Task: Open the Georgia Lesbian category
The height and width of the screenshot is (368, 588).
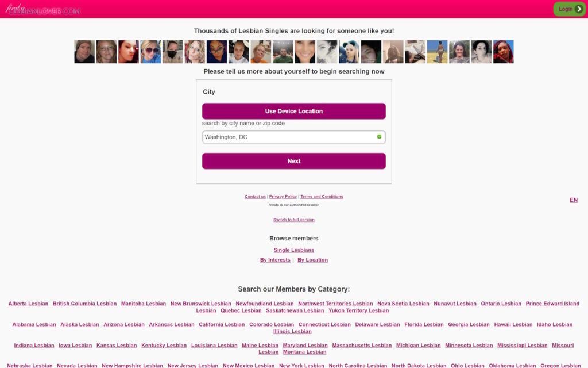Action: pos(469,324)
